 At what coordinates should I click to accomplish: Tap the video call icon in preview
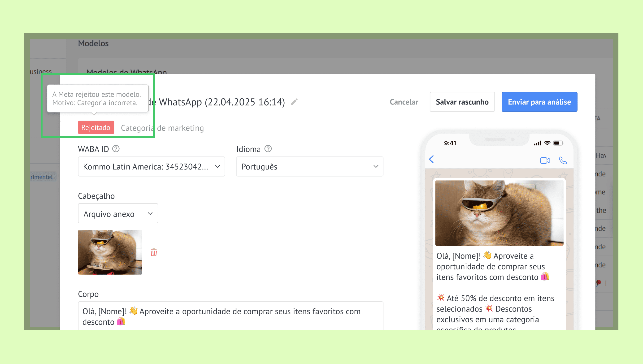tap(545, 160)
